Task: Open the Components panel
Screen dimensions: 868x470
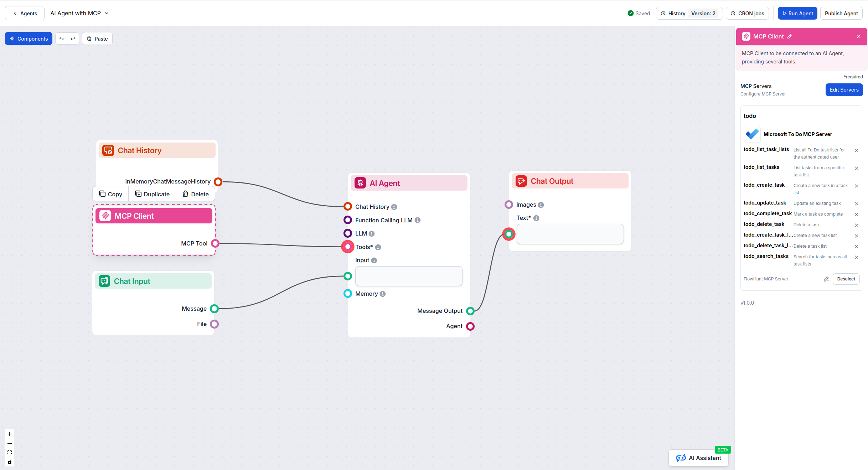Action: [x=29, y=38]
